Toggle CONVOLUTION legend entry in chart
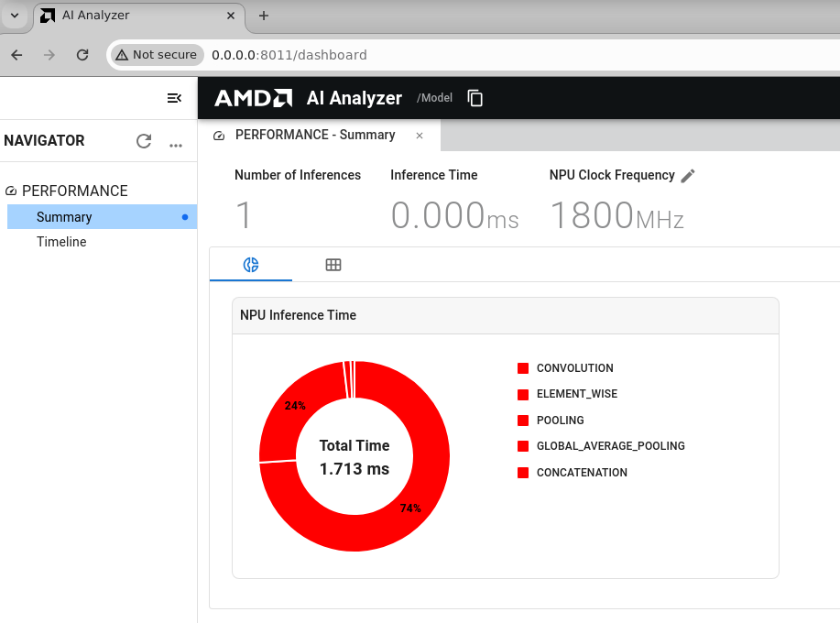The height and width of the screenshot is (623, 840). [574, 368]
